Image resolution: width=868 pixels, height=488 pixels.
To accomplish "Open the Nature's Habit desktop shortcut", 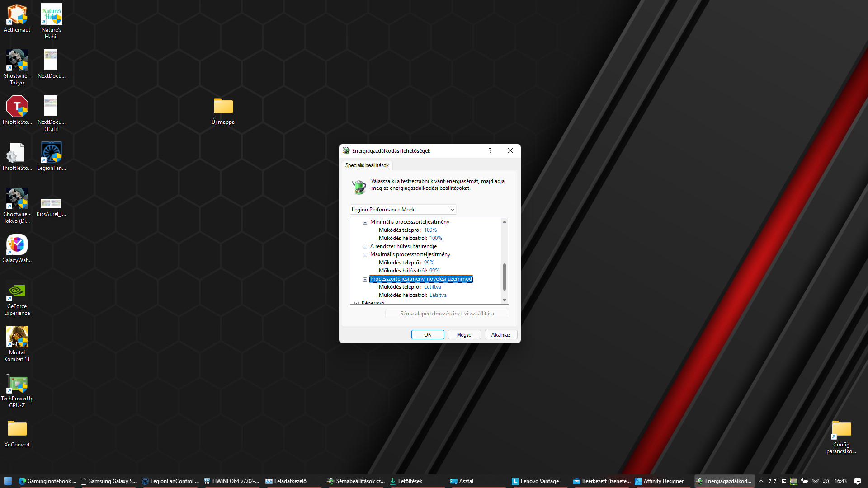I will [x=51, y=21].
